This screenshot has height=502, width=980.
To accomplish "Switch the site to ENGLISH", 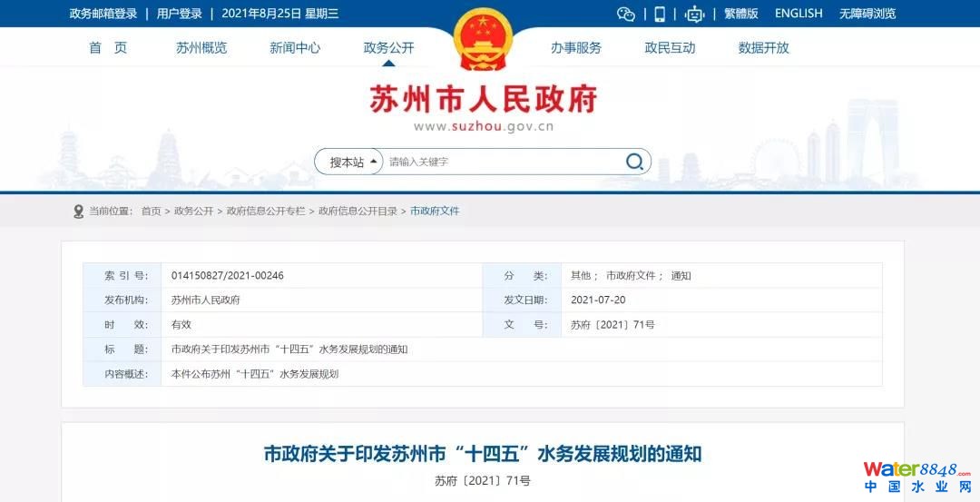I will [x=799, y=14].
